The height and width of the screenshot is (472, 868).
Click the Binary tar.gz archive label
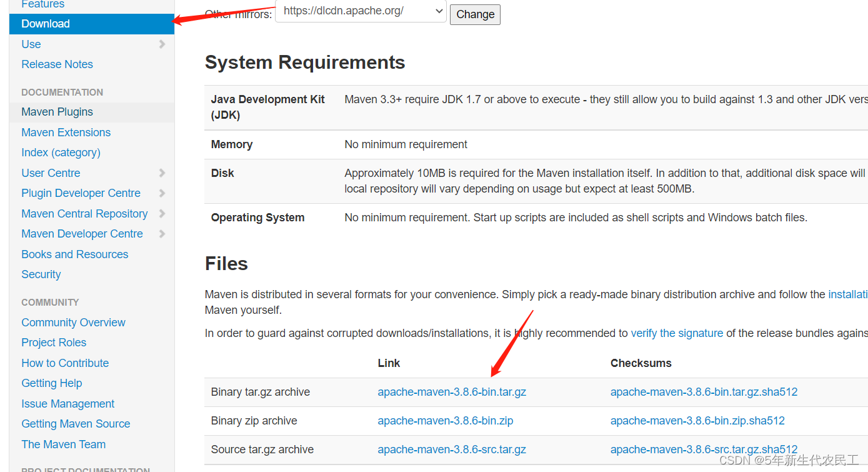261,392
